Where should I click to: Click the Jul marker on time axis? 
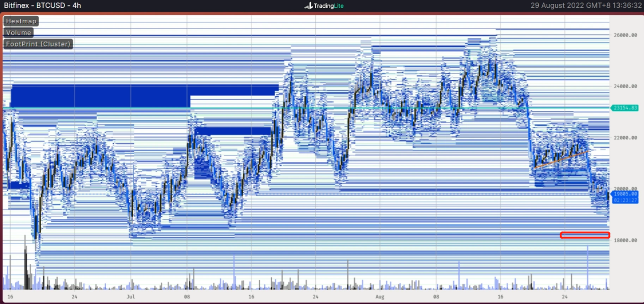[x=130, y=297]
